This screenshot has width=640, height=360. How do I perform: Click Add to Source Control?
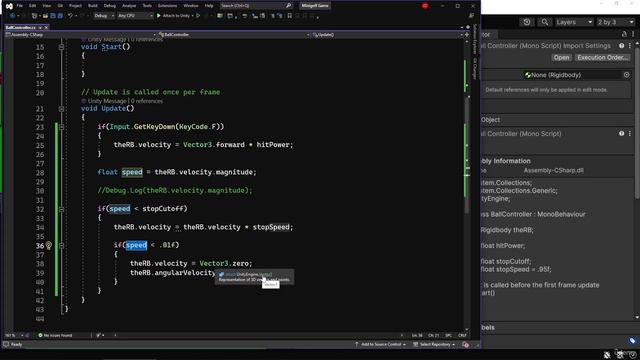[x=380, y=344]
